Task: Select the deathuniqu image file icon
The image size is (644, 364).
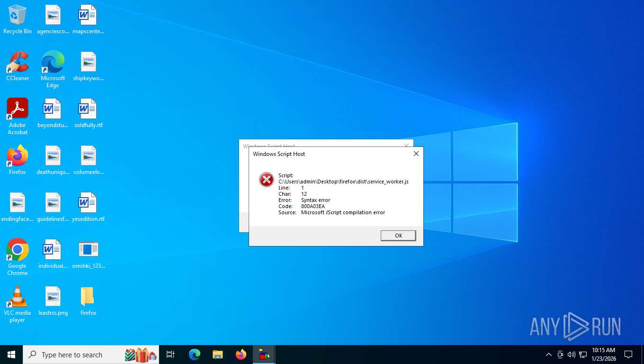Action: pos(53,160)
